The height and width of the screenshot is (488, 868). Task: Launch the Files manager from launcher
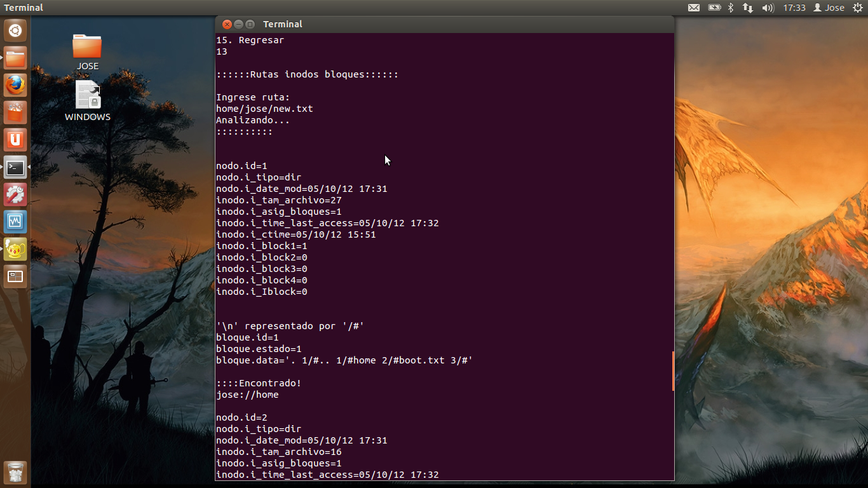[15, 58]
